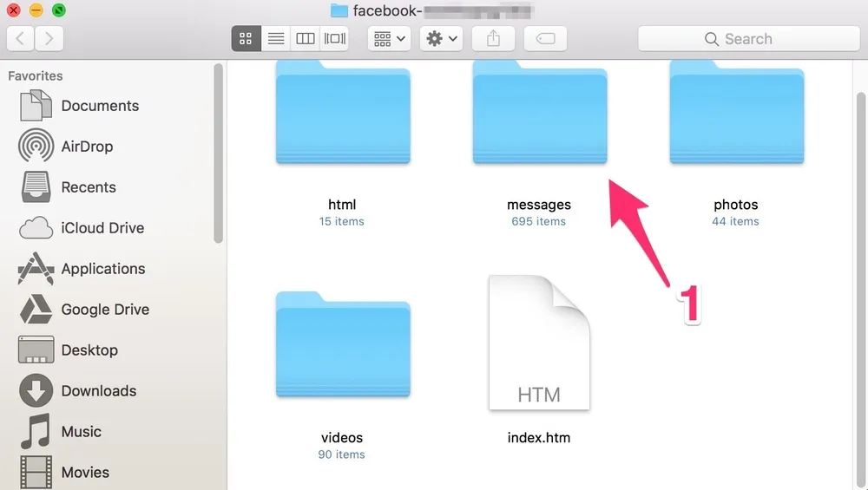This screenshot has height=490, width=868.
Task: Select Applications in the sidebar
Action: tap(102, 269)
